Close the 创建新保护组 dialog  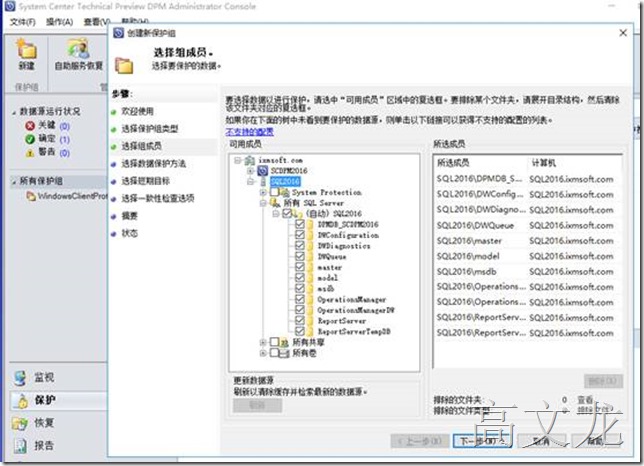pyautogui.click(x=623, y=33)
